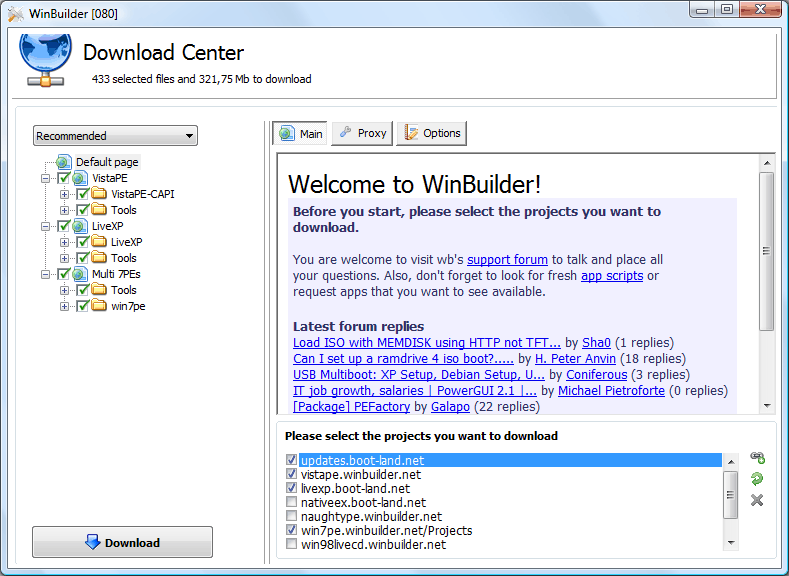789x576 pixels.
Task: Collapse the VistaPE tree node
Action: [x=45, y=178]
